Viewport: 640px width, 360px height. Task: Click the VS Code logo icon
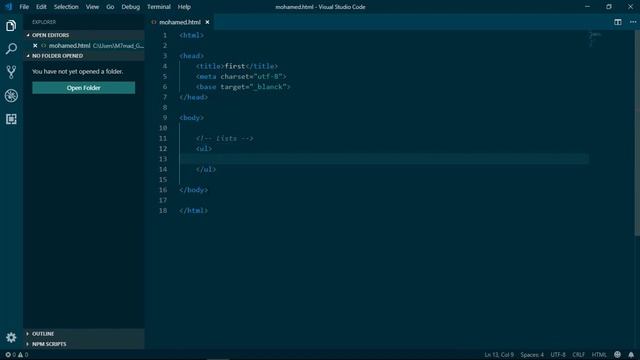(9, 7)
